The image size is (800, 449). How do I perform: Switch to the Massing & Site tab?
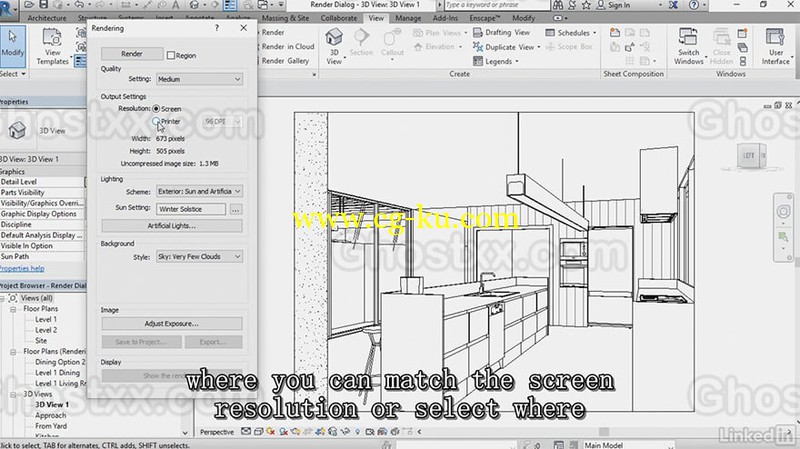point(285,18)
